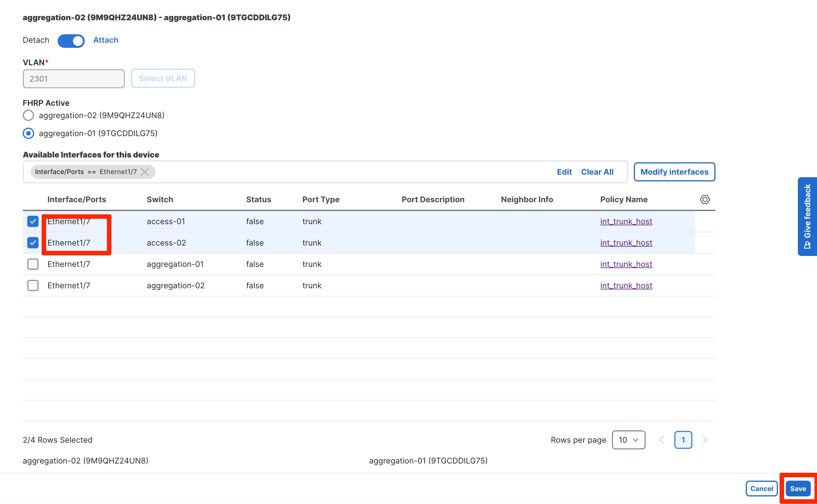Select FHRP Active aggregation-01 radio button
Screen dimensions: 817x504
click(28, 133)
